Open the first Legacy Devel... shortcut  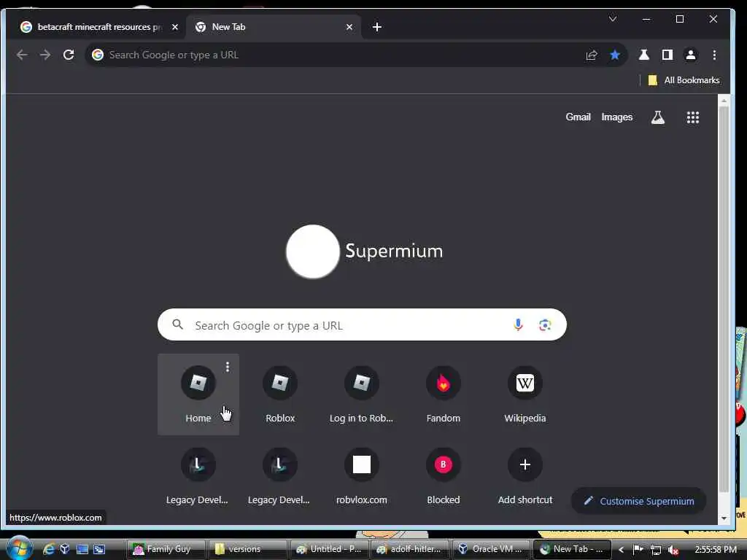coord(198,476)
